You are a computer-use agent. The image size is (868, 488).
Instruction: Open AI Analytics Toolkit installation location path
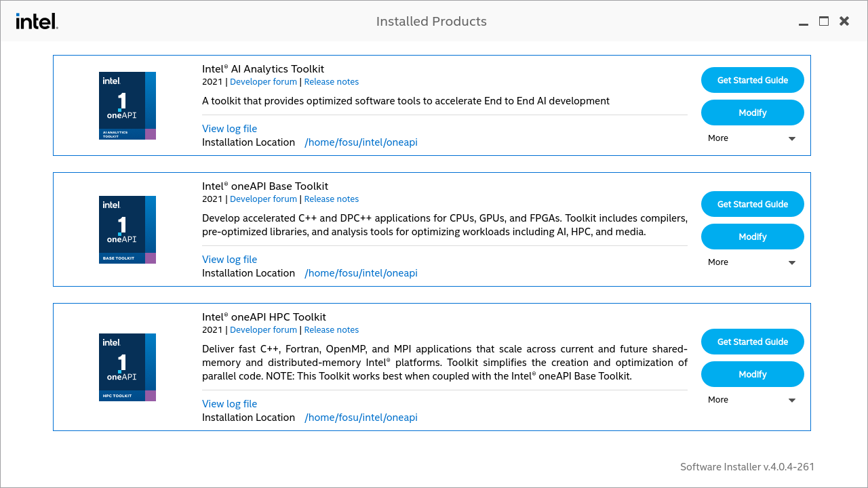click(x=361, y=142)
